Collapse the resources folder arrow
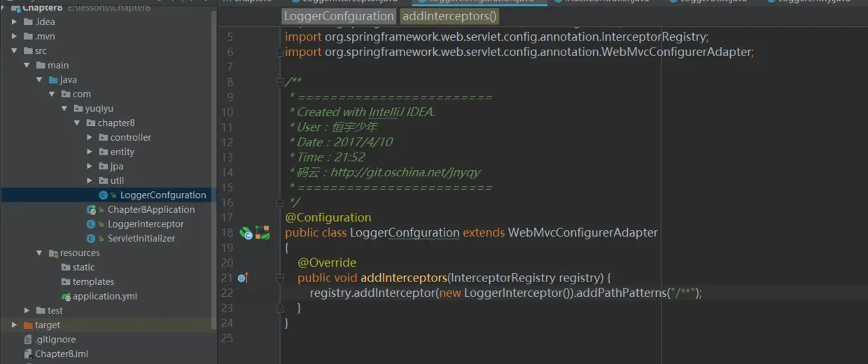 click(x=40, y=253)
